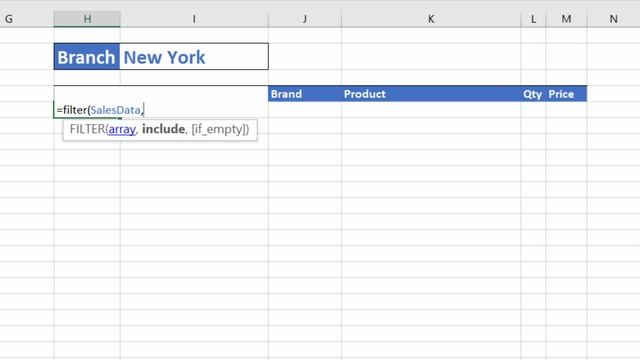Click the [if_empty] argument in tooltip

click(218, 129)
